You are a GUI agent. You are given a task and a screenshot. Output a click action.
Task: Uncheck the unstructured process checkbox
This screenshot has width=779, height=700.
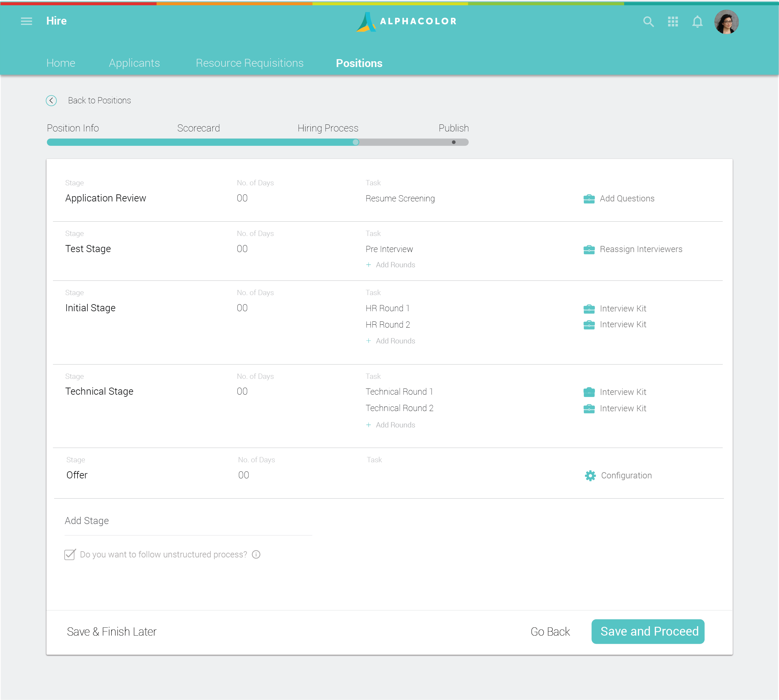(x=70, y=554)
